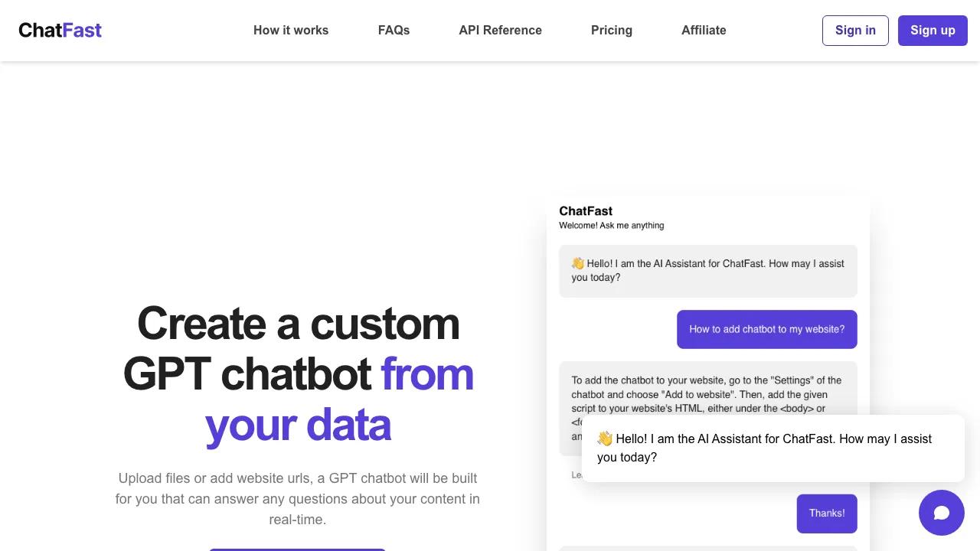The image size is (980, 551).
Task: Click the Sign in button
Action: 854,31
